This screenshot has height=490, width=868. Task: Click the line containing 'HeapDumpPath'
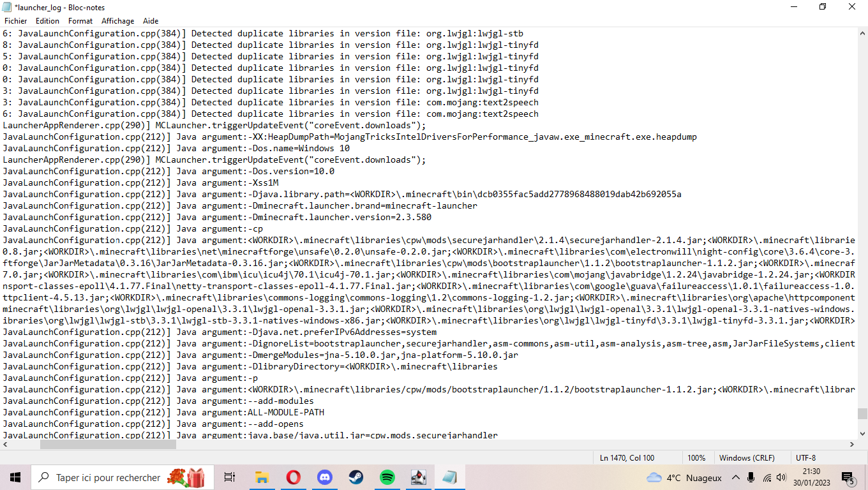click(350, 137)
